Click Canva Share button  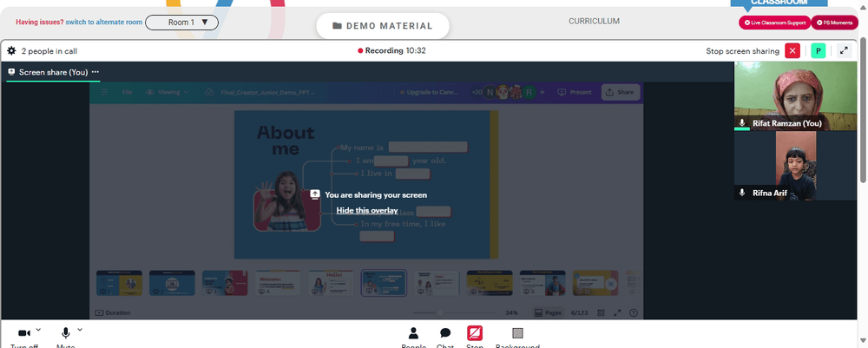(621, 92)
